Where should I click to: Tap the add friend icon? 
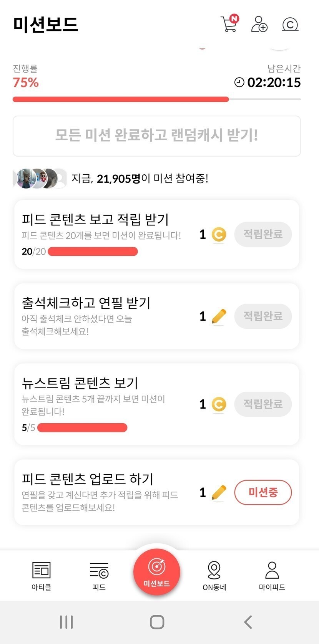(259, 24)
